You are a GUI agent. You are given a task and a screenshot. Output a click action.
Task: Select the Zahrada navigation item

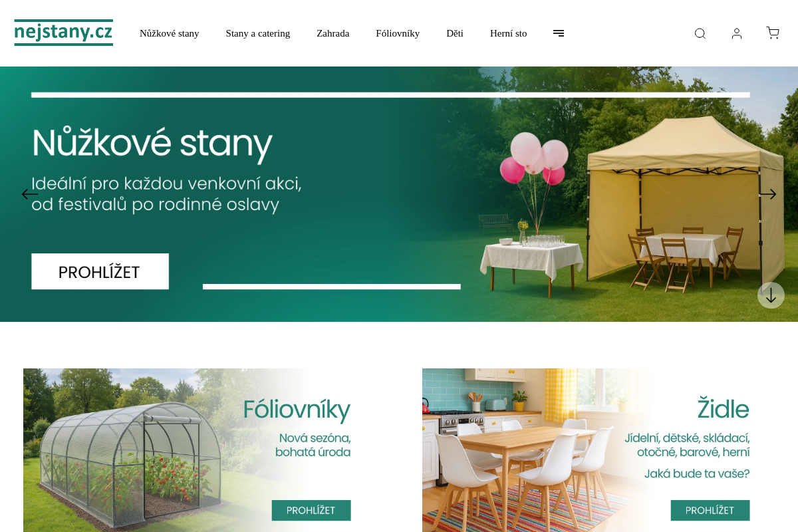tap(333, 33)
